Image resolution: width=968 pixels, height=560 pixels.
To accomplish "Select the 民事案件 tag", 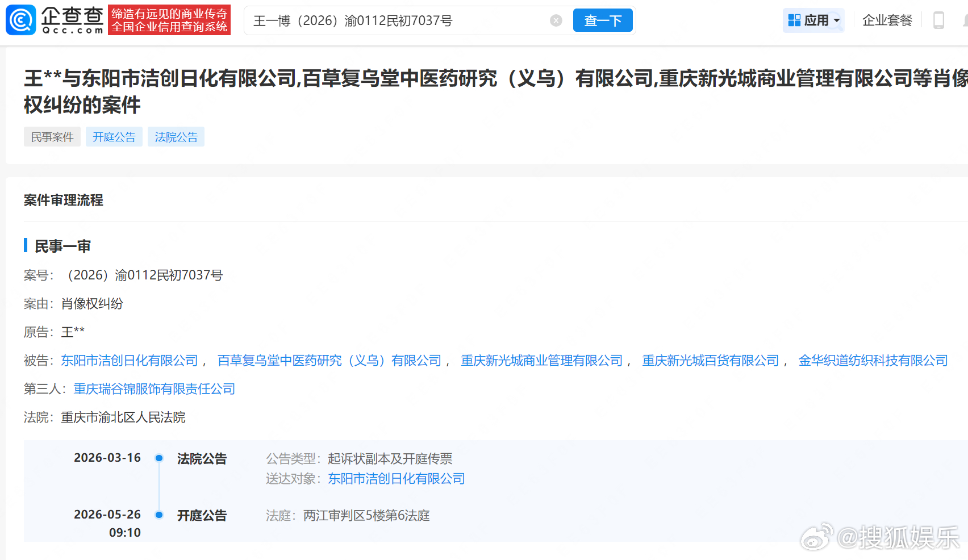I will [52, 136].
